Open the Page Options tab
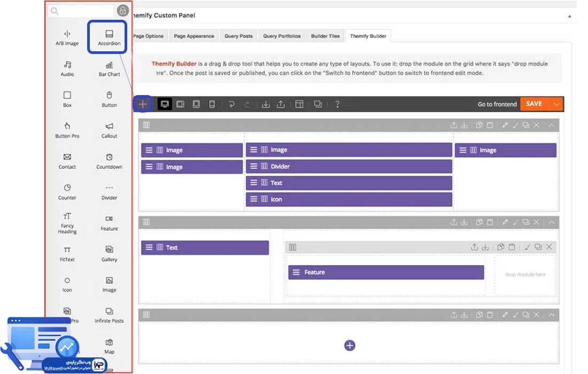This screenshot has height=374, width=588. coord(149,36)
